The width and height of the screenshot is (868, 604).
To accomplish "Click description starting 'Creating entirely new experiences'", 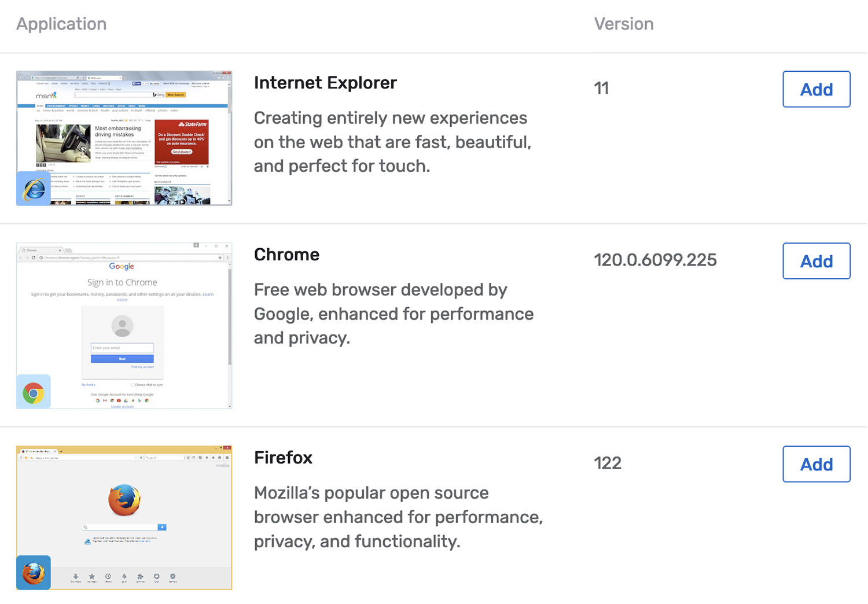I will [392, 142].
